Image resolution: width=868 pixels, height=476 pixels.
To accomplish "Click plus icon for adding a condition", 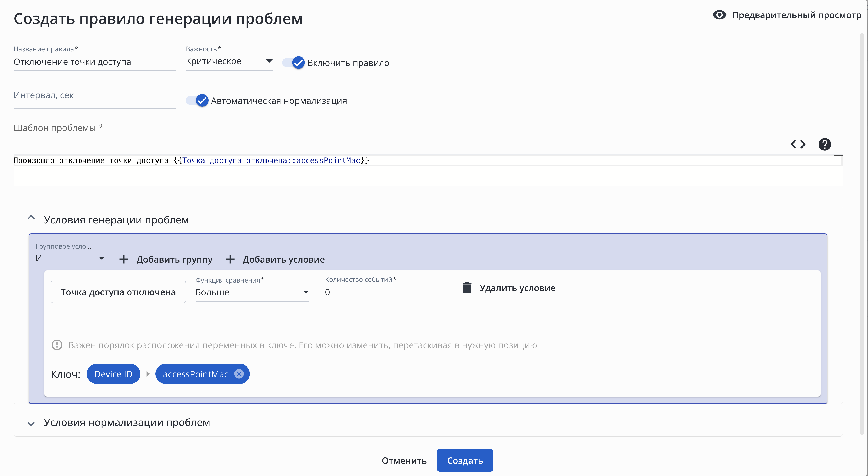I will (230, 259).
